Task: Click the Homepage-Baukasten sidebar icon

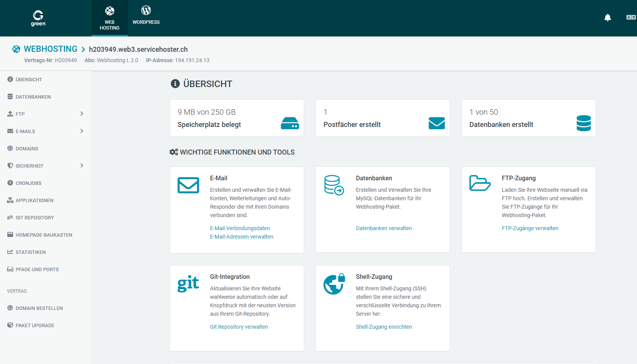Action: pyautogui.click(x=10, y=234)
